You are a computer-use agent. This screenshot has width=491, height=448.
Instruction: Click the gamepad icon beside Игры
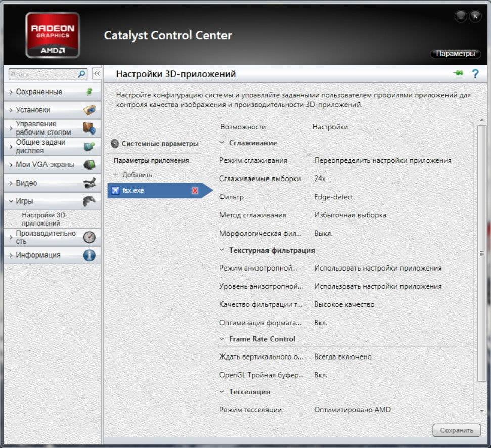[x=89, y=201]
